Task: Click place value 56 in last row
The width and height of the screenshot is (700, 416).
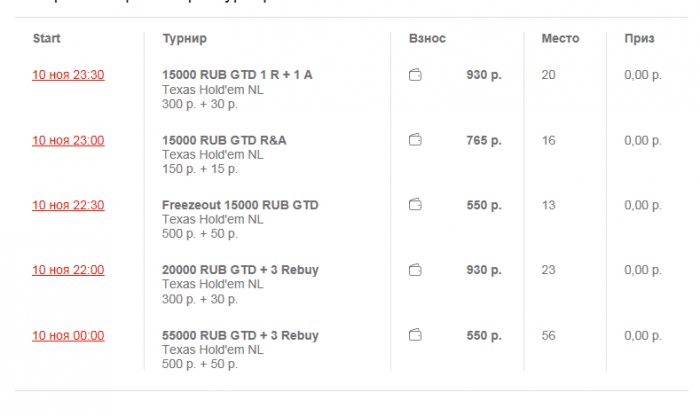Action: pos(548,335)
